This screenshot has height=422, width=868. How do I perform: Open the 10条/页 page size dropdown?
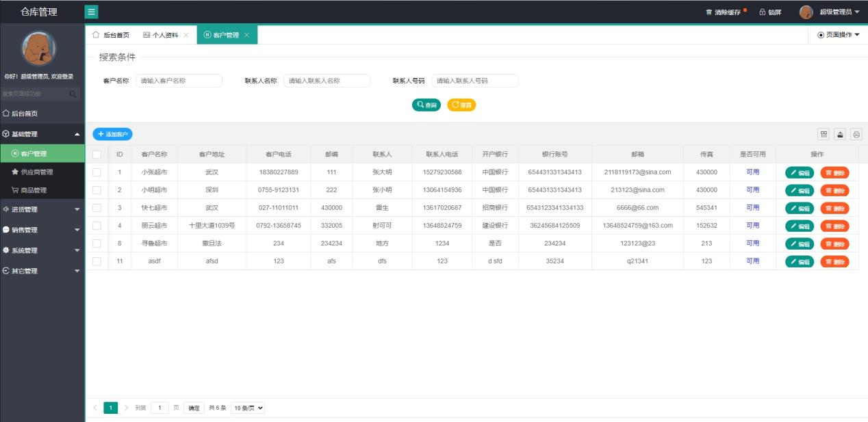tap(248, 408)
